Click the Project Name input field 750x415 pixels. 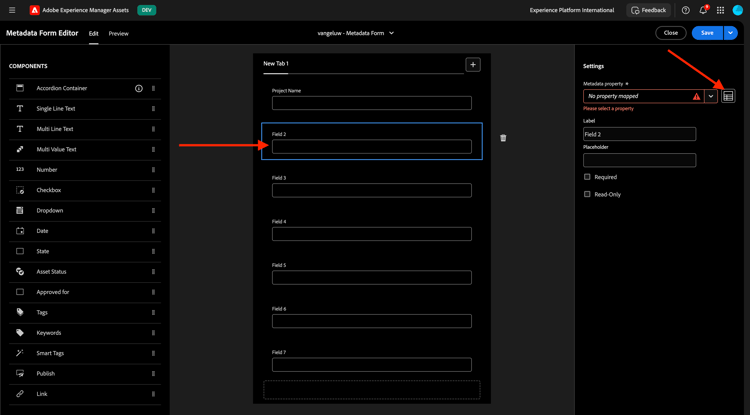(372, 103)
